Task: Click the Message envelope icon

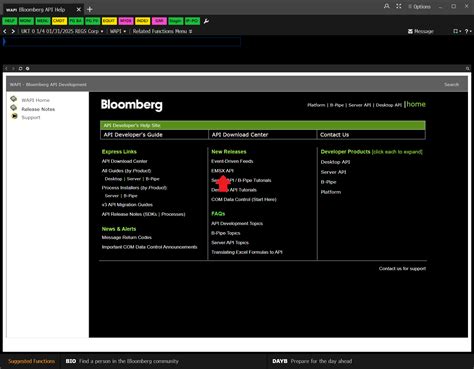Action: (x=410, y=31)
